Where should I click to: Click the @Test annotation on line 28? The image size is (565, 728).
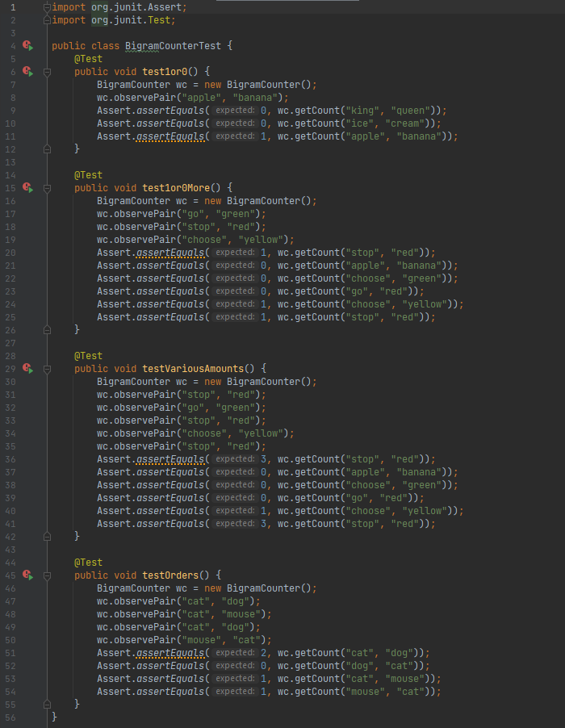[x=88, y=356]
